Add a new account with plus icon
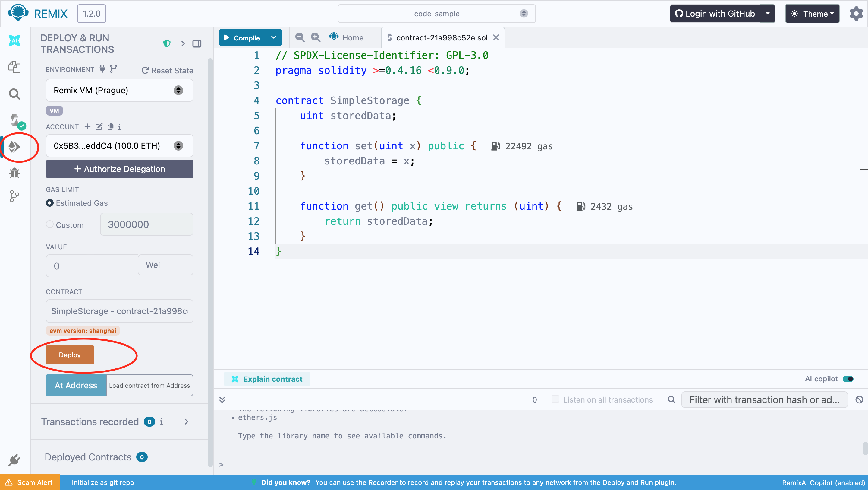 coord(88,126)
